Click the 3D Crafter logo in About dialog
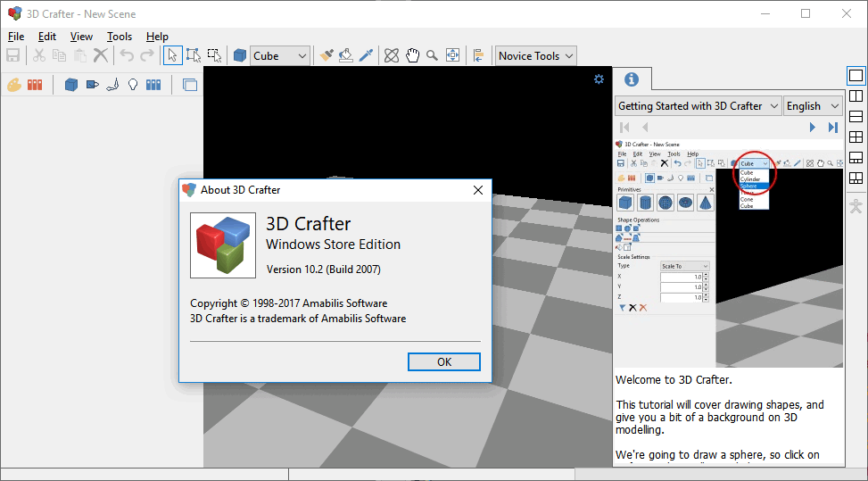 click(223, 245)
